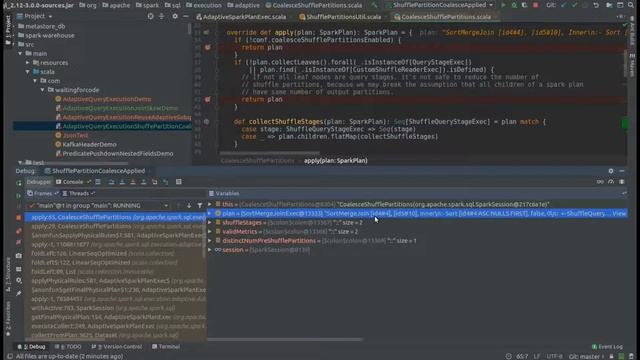Click the frames filter funnel icon
This screenshot has height=360, width=640.
point(200,206)
